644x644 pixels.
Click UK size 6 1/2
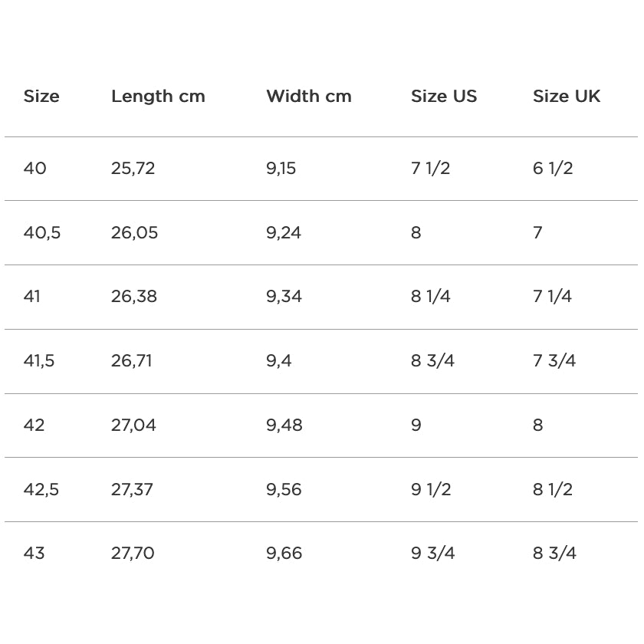coord(553,169)
